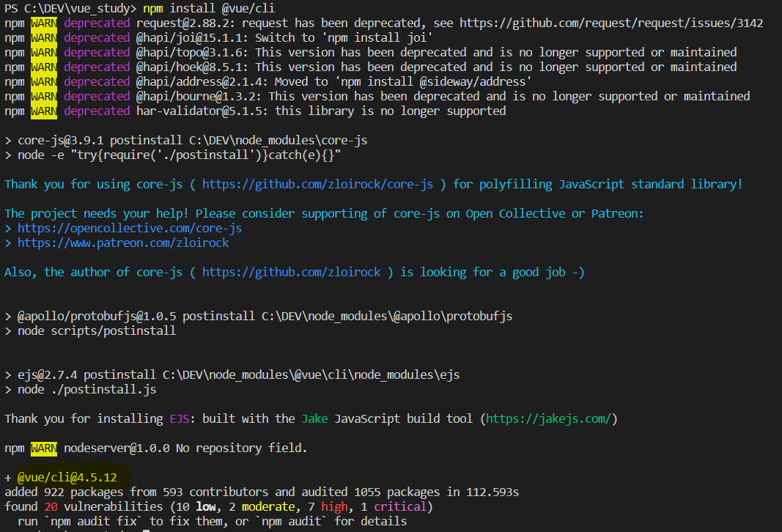
Task: Click the 'npm install @vue/cli' command text
Action: point(208,9)
